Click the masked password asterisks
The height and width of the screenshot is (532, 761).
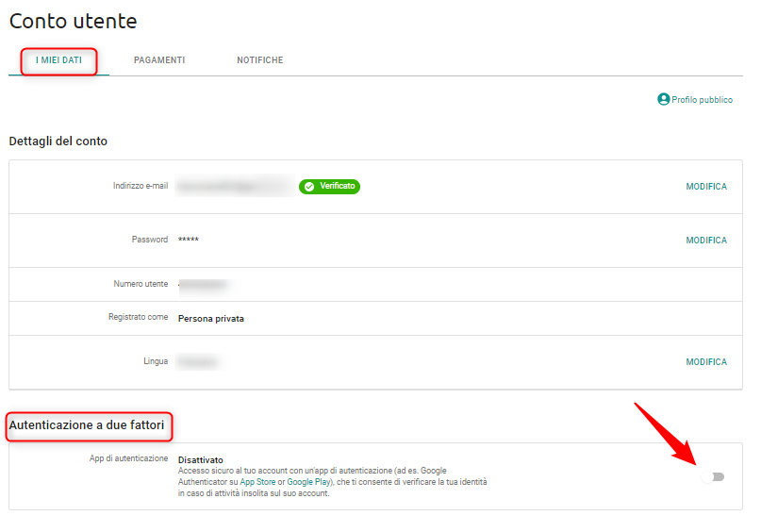(x=189, y=241)
